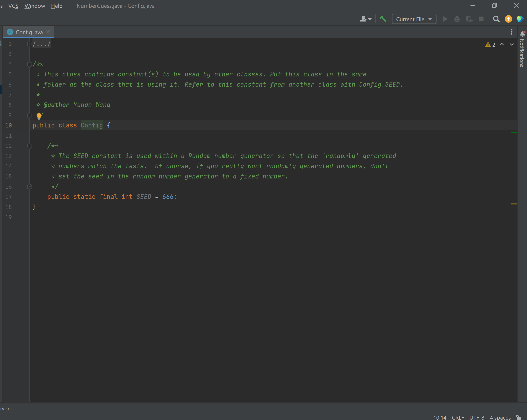Open the Window menu

35,6
